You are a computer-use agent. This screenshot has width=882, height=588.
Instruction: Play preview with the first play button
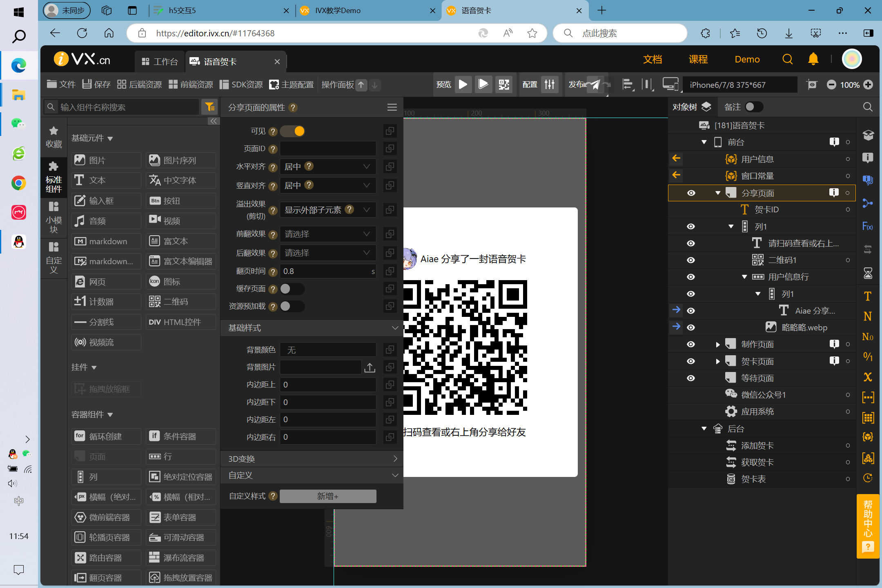(x=463, y=85)
